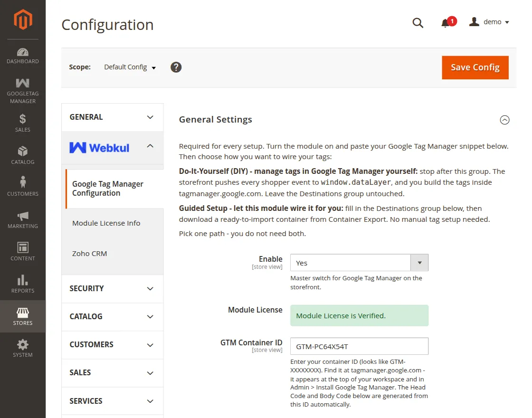Click the 'Pick one path' note text
The image size is (532, 418).
(x=242, y=233)
